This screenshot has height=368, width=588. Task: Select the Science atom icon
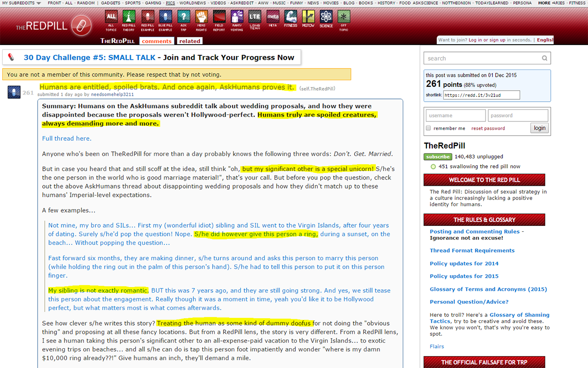326,17
